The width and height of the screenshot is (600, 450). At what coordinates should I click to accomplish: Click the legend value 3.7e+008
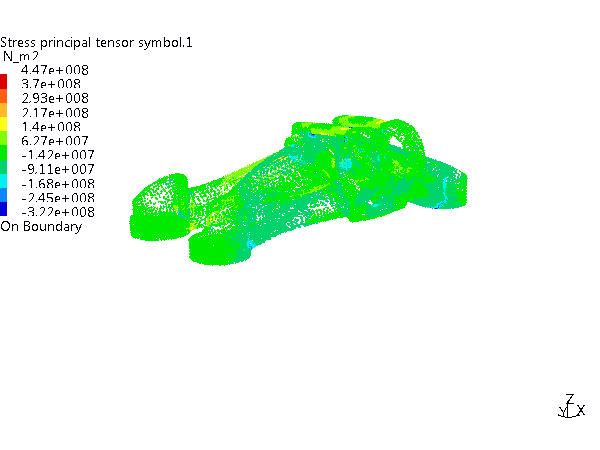point(51,84)
